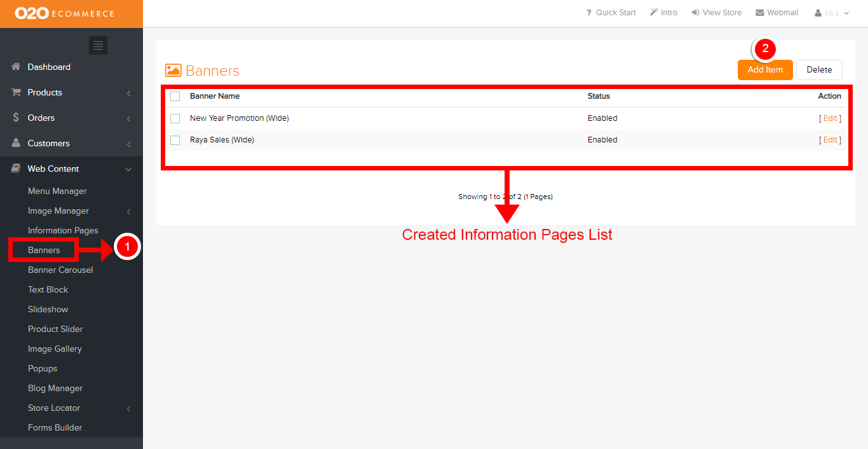Expand the Image Manager submenu chevron
868x449 pixels.
pyautogui.click(x=128, y=211)
